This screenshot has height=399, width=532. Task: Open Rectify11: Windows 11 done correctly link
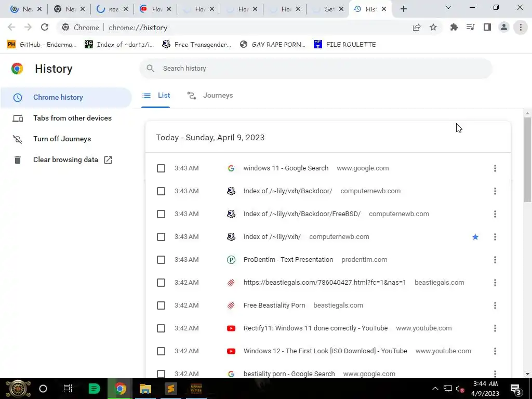tap(315, 328)
